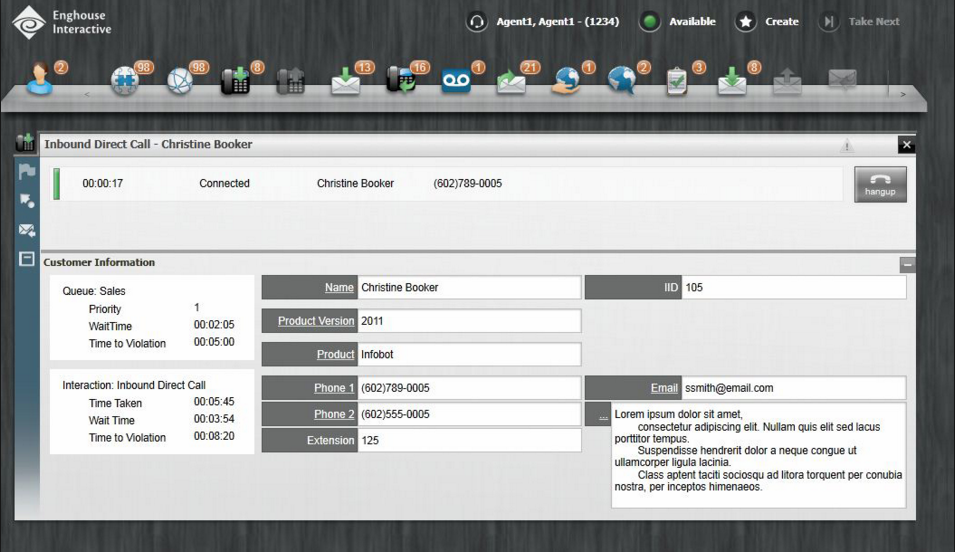This screenshot has height=552, width=955.
Task: Click the call timer 00:00:17
Action: click(102, 183)
